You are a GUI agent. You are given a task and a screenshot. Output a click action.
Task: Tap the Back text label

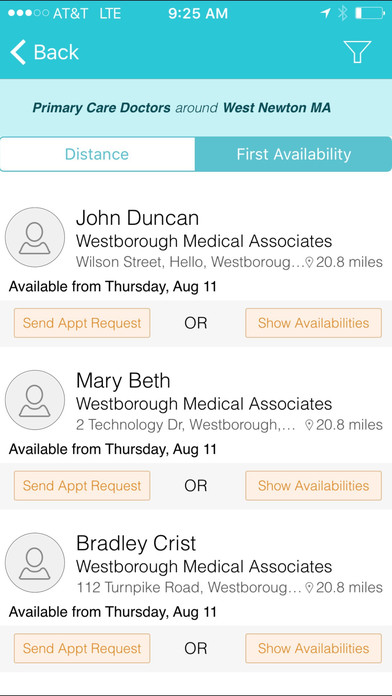[56, 52]
